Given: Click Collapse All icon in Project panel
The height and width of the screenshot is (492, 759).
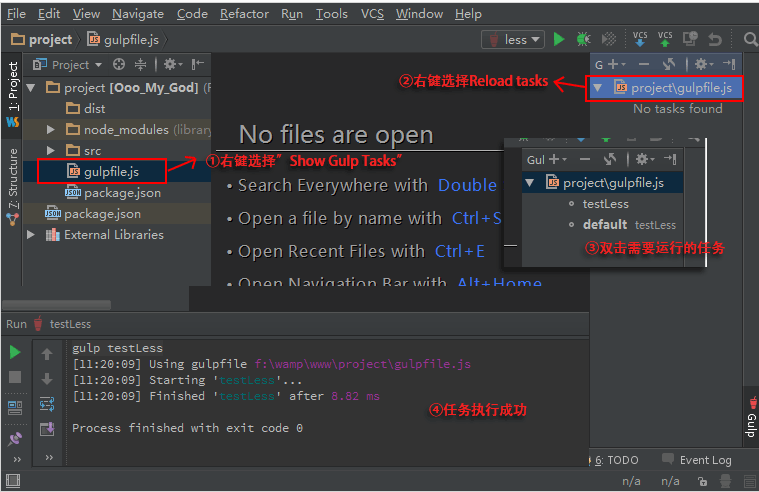Looking at the screenshot, I should [140, 64].
